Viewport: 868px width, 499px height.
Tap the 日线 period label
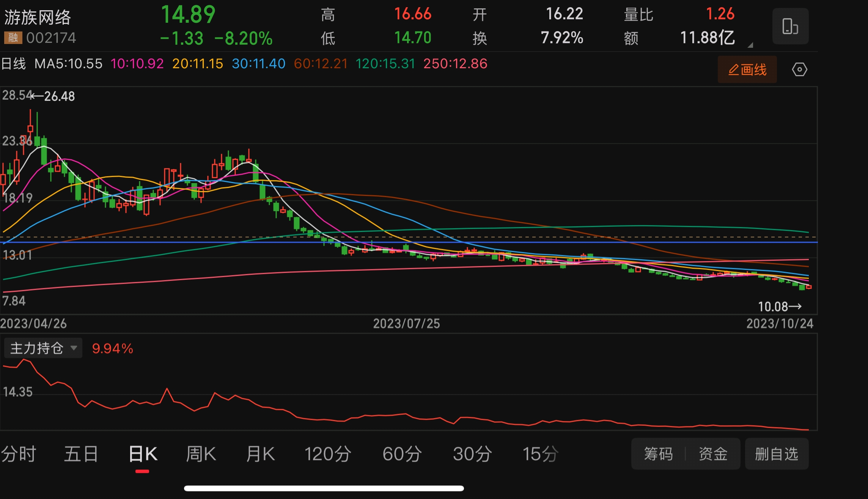pyautogui.click(x=14, y=64)
